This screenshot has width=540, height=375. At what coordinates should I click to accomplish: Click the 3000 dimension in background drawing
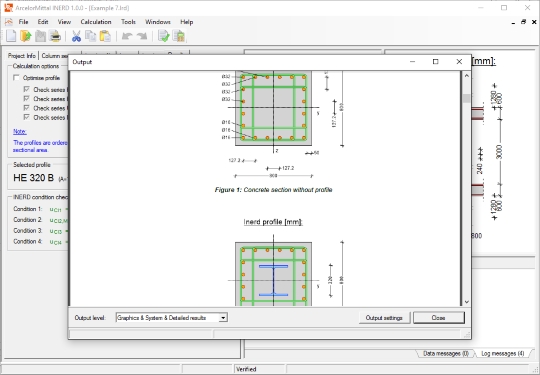point(500,152)
